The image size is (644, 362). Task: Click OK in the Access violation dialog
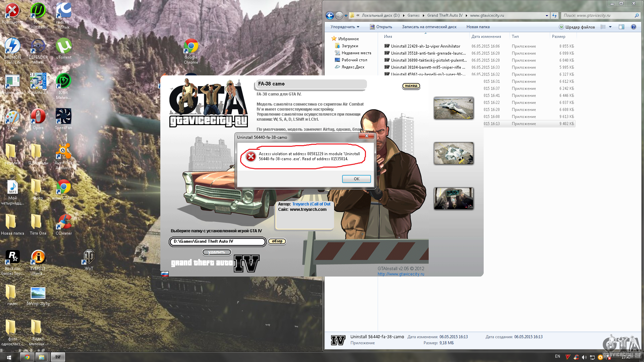click(x=356, y=179)
